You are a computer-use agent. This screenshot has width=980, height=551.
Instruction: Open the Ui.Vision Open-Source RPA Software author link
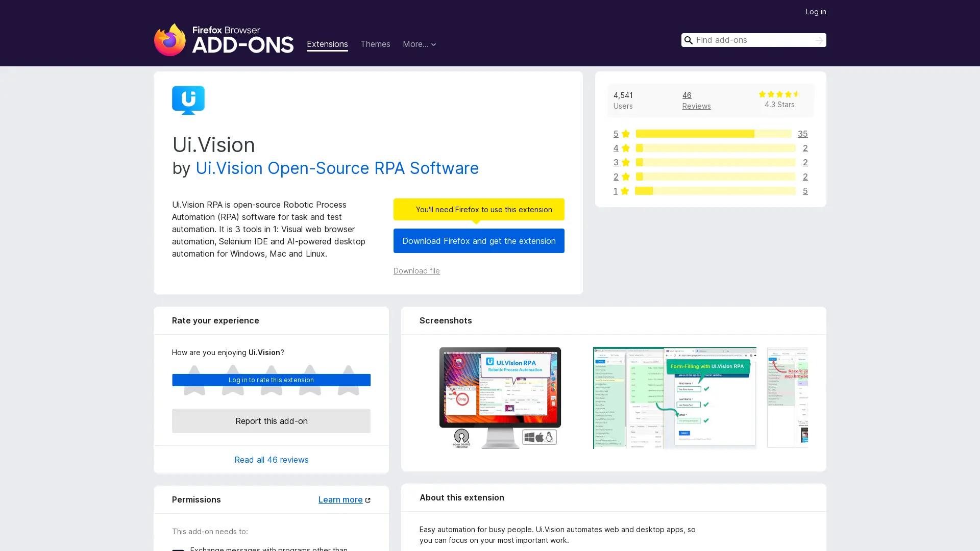coord(337,168)
